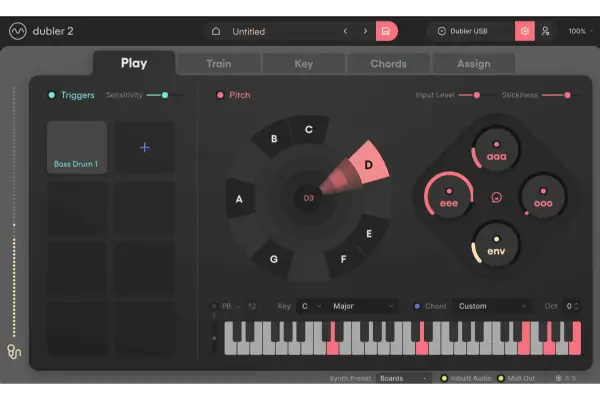Expand the Custom chord dropdown
Screen dimensions: 600x400
pyautogui.click(x=492, y=306)
